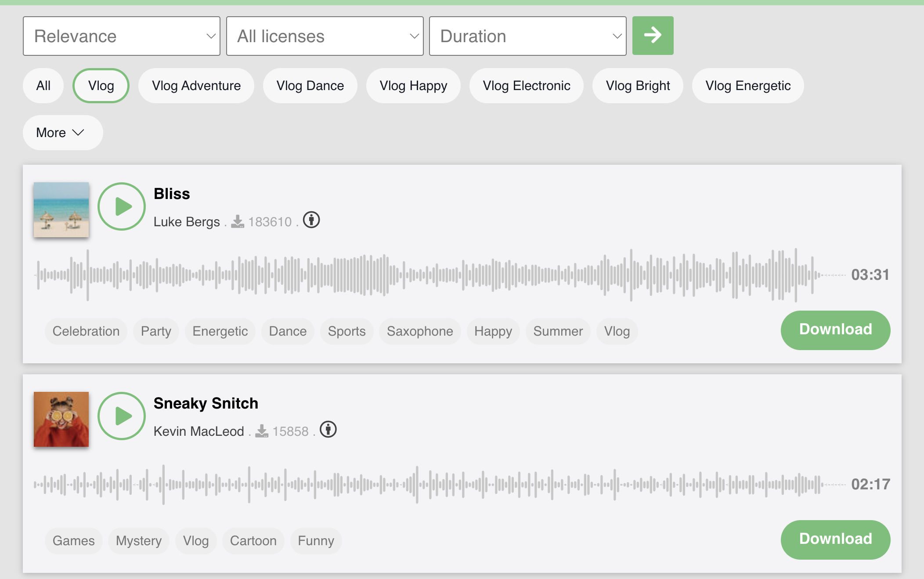Select the All filter chip

tap(43, 86)
